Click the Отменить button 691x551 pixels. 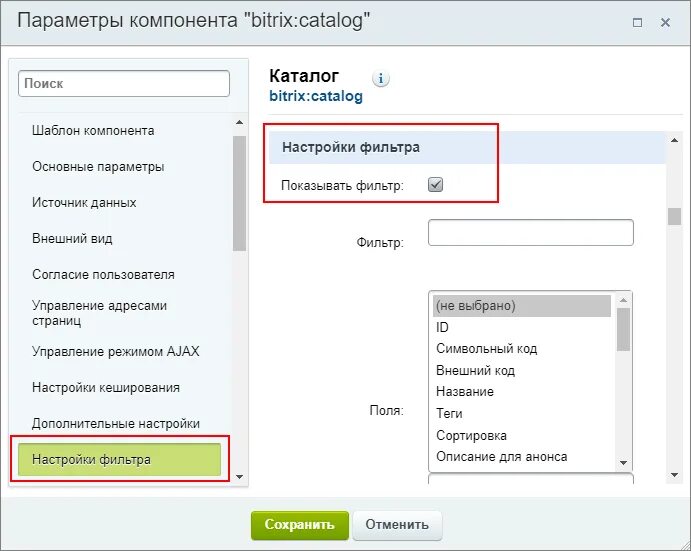coord(397,524)
